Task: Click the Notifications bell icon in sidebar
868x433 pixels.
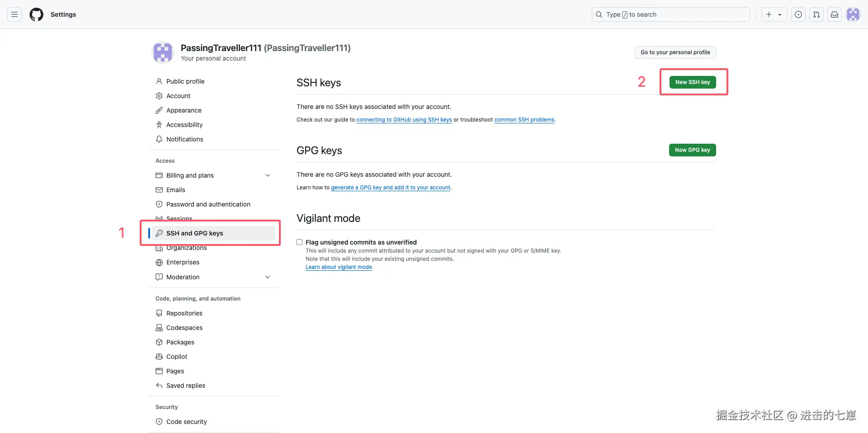Action: [159, 139]
